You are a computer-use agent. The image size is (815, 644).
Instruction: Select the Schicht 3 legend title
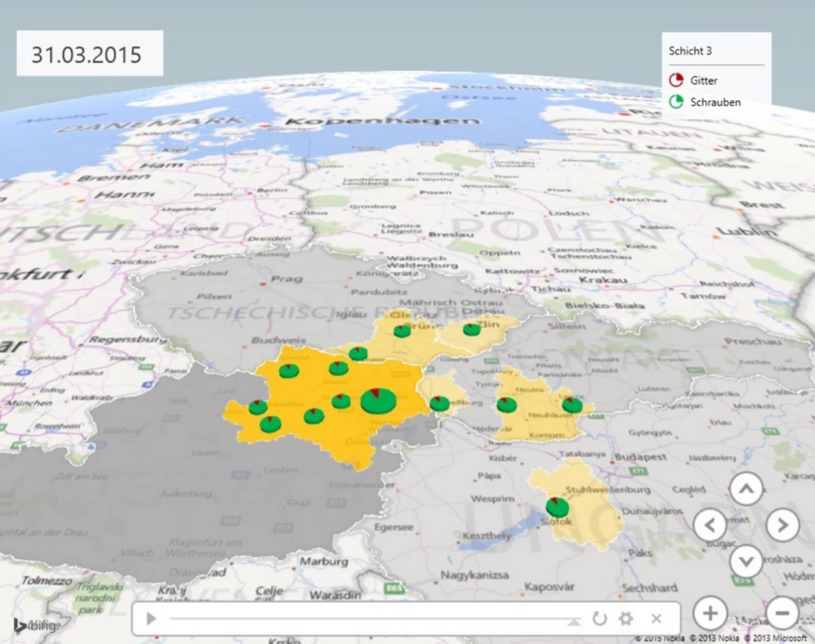point(690,51)
